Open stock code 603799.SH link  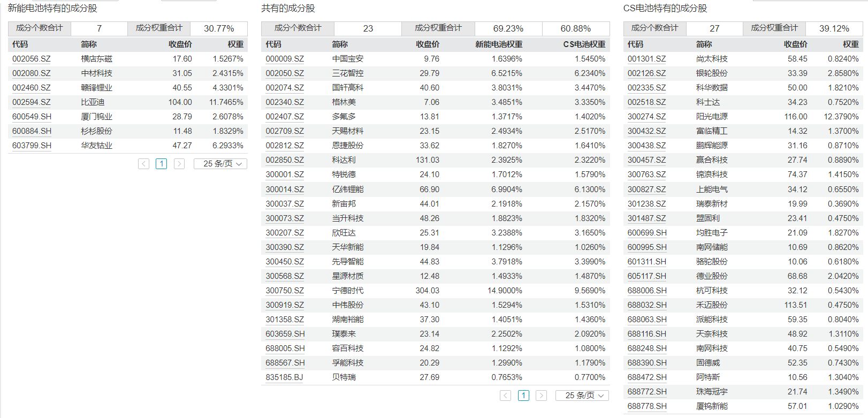click(32, 146)
